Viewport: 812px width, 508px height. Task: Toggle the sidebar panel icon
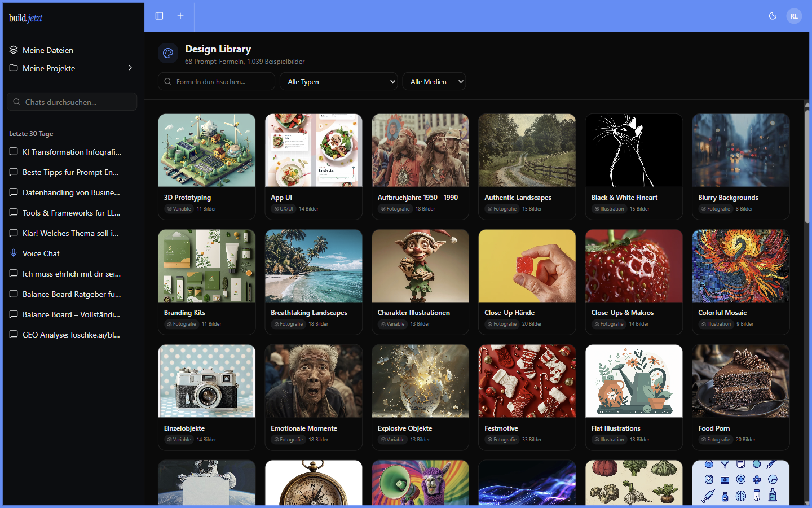(159, 16)
